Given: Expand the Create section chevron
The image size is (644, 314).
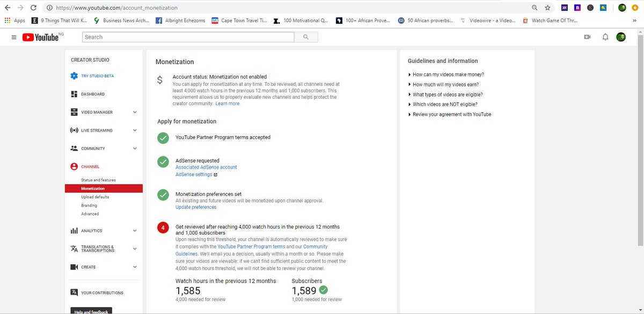Looking at the screenshot, I should [x=135, y=267].
